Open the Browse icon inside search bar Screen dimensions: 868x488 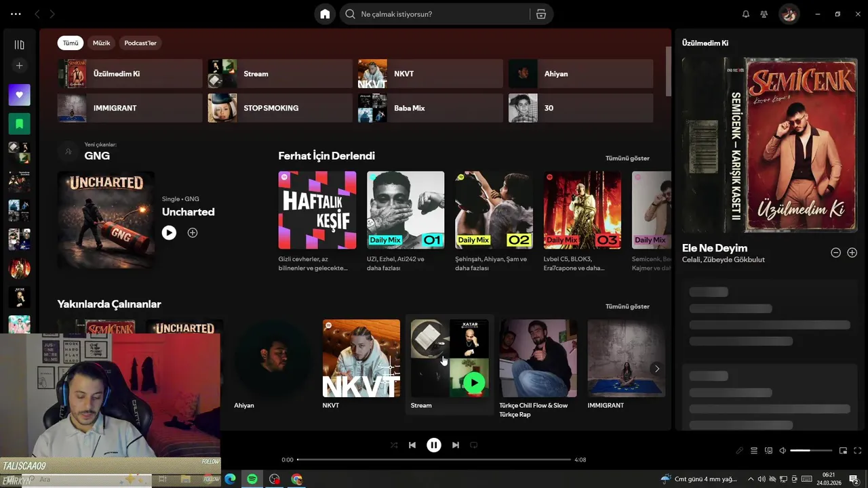point(541,14)
